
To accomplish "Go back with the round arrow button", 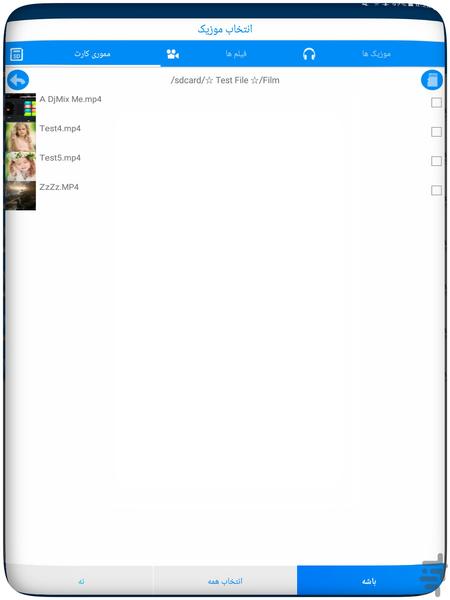I will tap(18, 80).
